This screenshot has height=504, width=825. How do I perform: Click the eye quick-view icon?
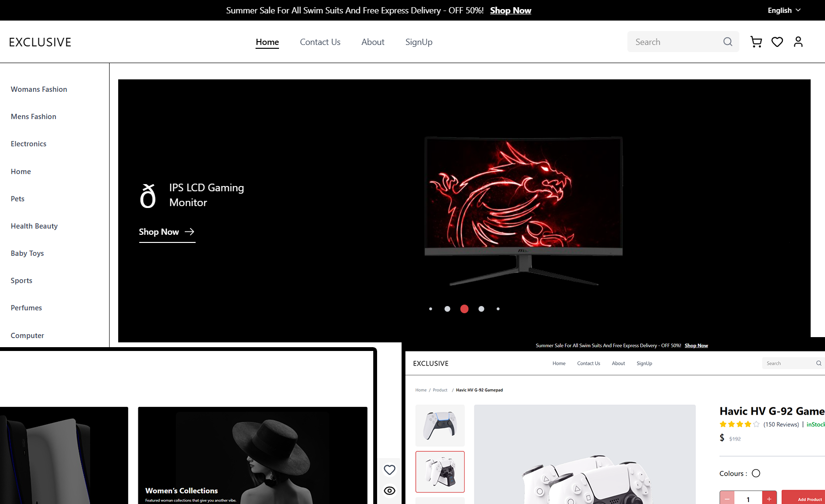pos(390,491)
